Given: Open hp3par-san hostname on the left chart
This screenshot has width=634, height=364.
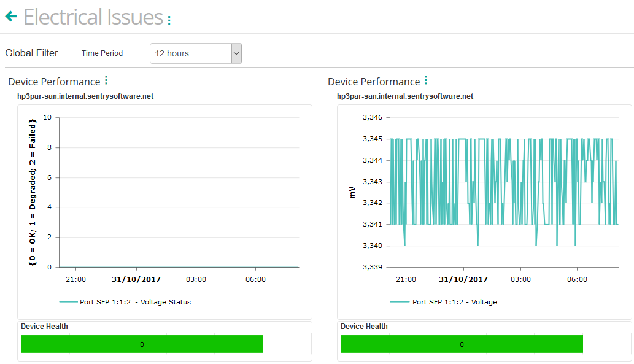Looking at the screenshot, I should click(x=85, y=96).
